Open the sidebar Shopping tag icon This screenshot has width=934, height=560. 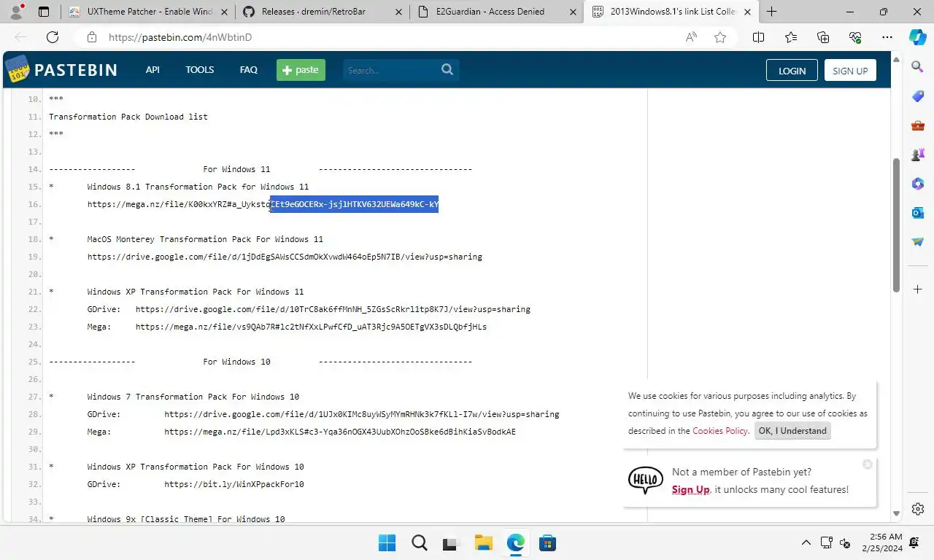tap(918, 96)
